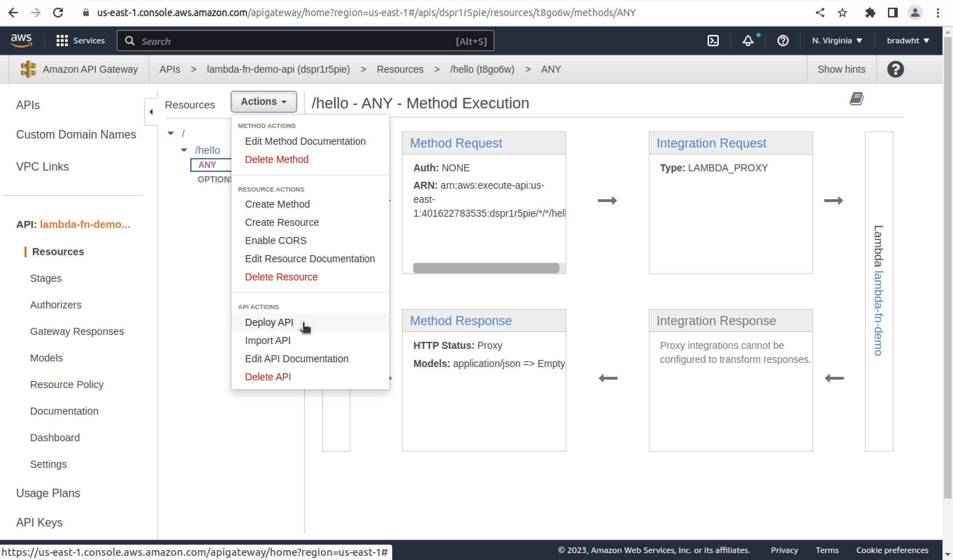Click the Show hints button
The height and width of the screenshot is (560, 953).
click(x=841, y=69)
